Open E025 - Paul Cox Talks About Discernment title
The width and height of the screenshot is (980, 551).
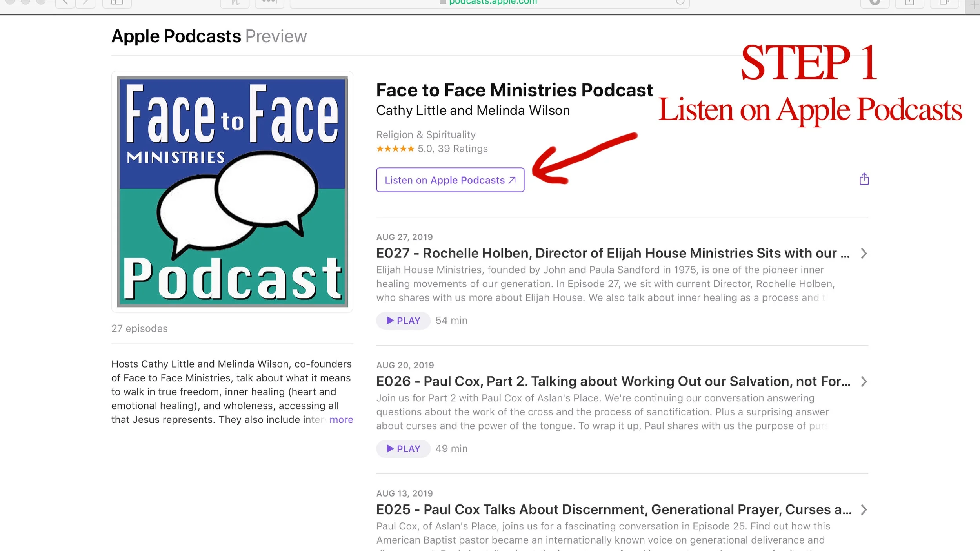click(614, 510)
